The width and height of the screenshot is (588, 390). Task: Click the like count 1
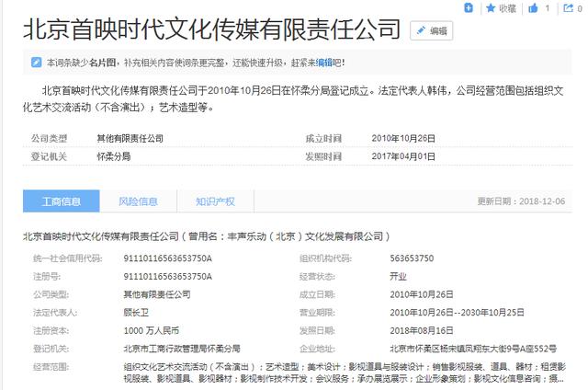(548, 8)
